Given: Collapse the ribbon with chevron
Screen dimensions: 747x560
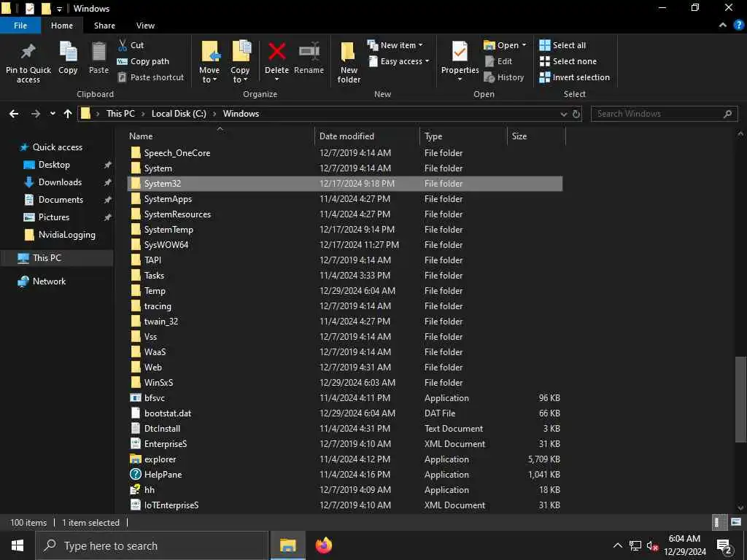Looking at the screenshot, I should pyautogui.click(x=723, y=26).
